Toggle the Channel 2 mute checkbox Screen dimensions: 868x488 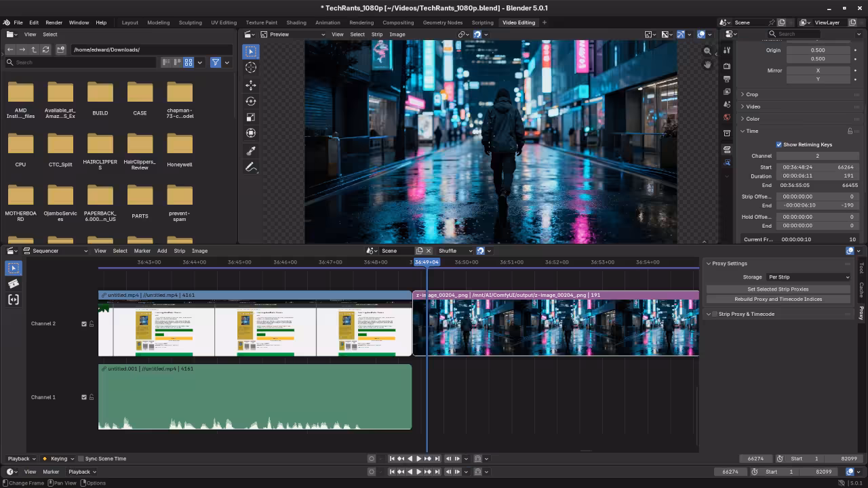pos(84,324)
